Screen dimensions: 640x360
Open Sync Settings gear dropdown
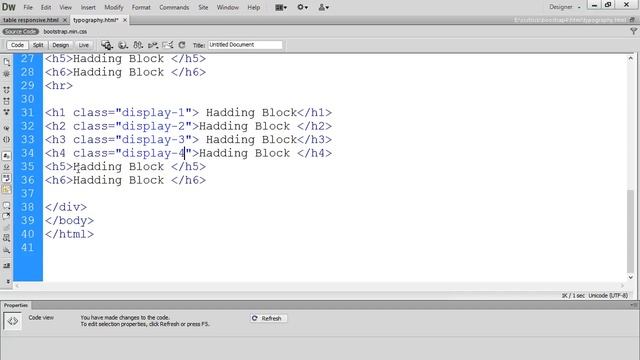pyautogui.click(x=302, y=7)
